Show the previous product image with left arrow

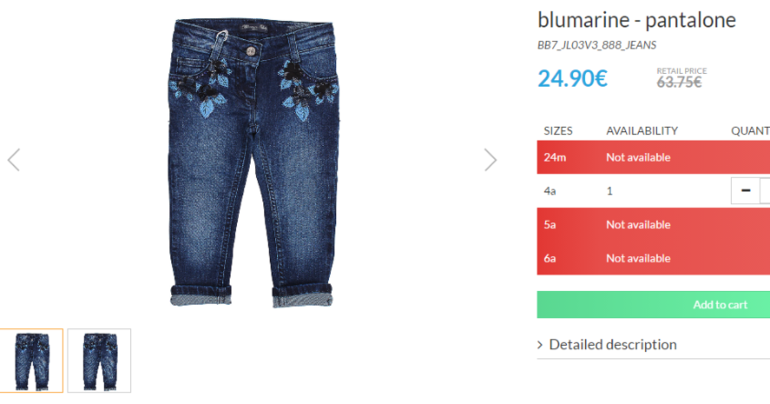tap(14, 160)
